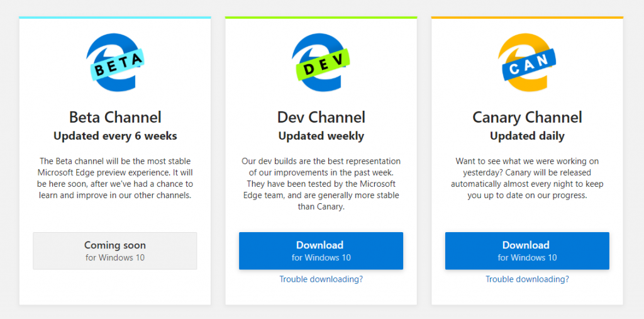Click the Edge Dev logo icon
This screenshot has width=644, height=319.
pos(321,62)
